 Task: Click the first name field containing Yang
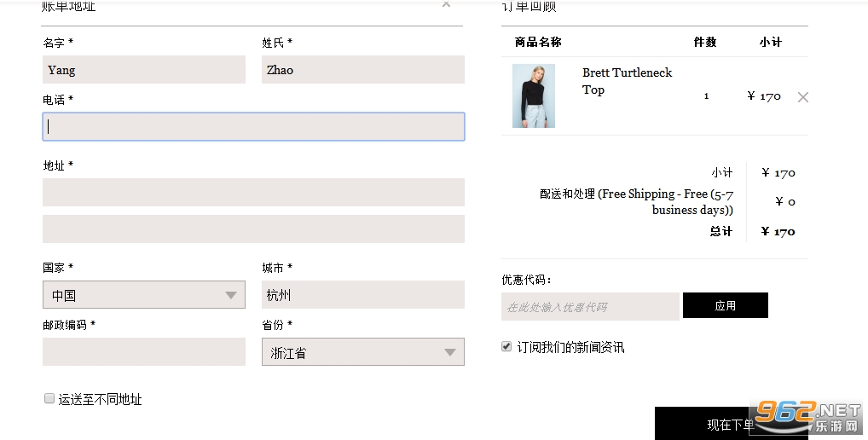tap(144, 70)
